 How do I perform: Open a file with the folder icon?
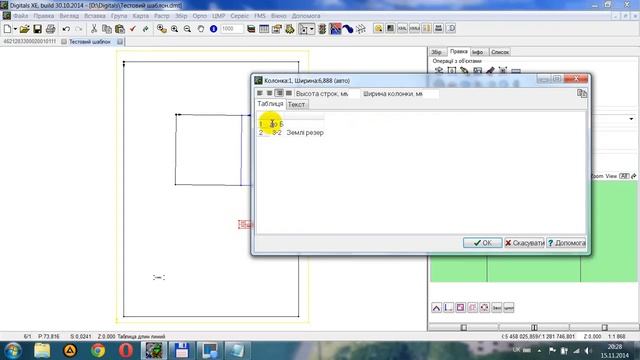click(x=24, y=29)
